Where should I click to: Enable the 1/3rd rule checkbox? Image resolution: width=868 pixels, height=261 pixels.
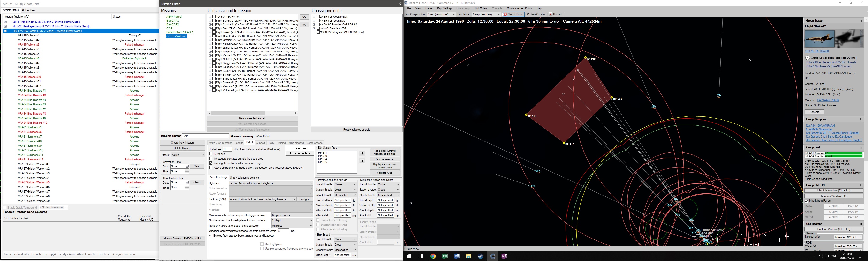pyautogui.click(x=211, y=154)
